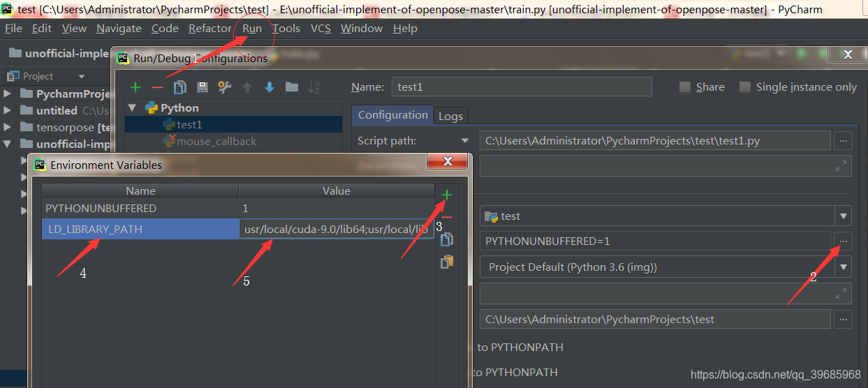Viewport: 868px width, 388px height.
Task: Switch to Logs tab
Action: click(x=450, y=116)
